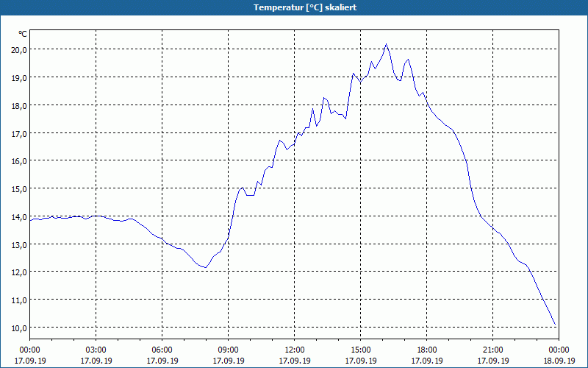Click the 17.09.19 date under 03:00
This screenshot has width=588, height=368.
(96, 361)
